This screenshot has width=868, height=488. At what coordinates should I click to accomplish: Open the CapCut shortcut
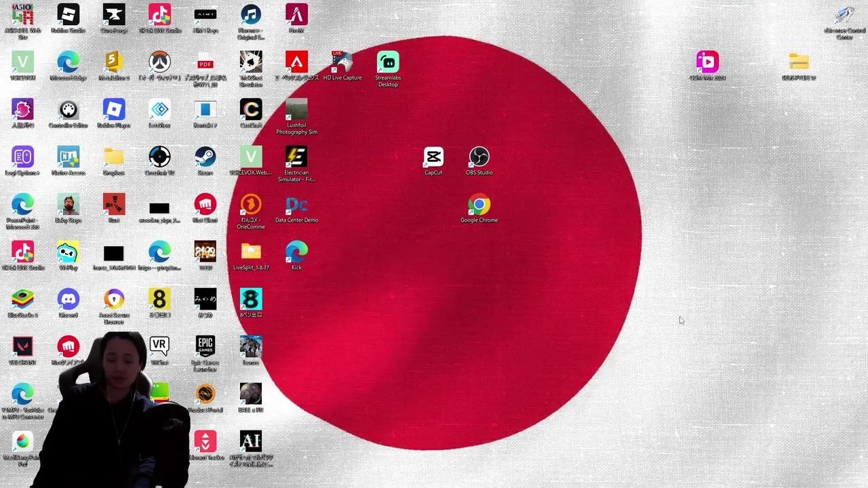click(x=433, y=157)
